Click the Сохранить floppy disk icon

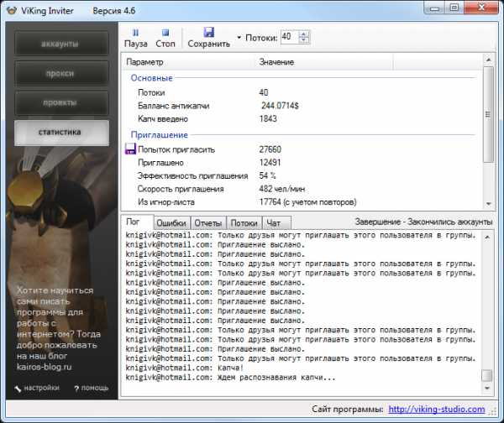point(208,32)
